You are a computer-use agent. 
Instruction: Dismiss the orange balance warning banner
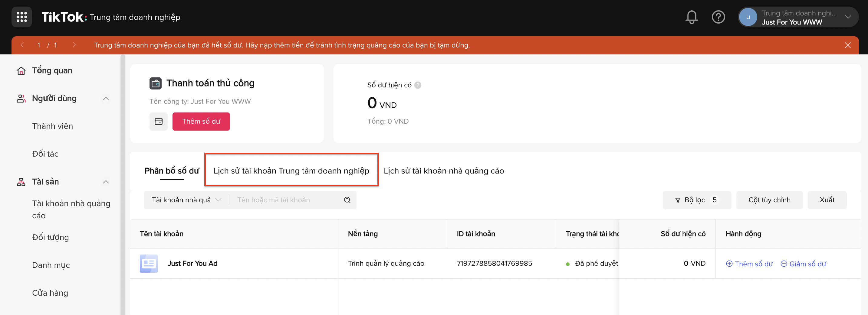(848, 45)
